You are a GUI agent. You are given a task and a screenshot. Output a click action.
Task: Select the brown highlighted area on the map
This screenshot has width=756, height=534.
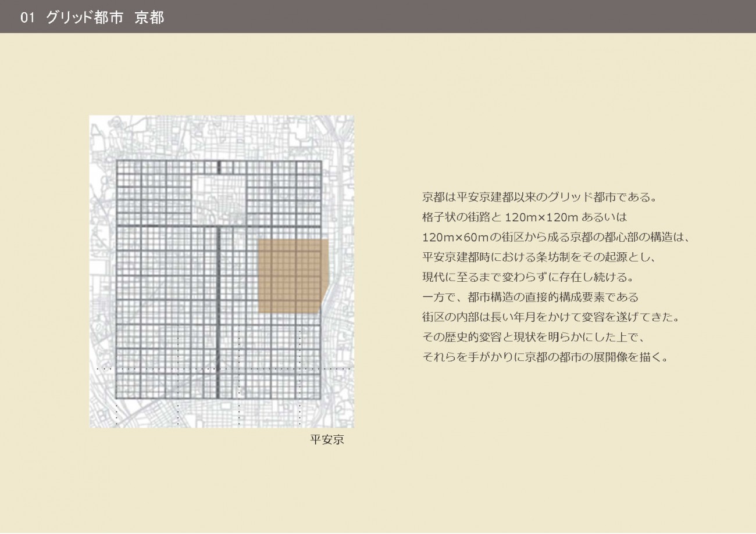click(x=292, y=275)
